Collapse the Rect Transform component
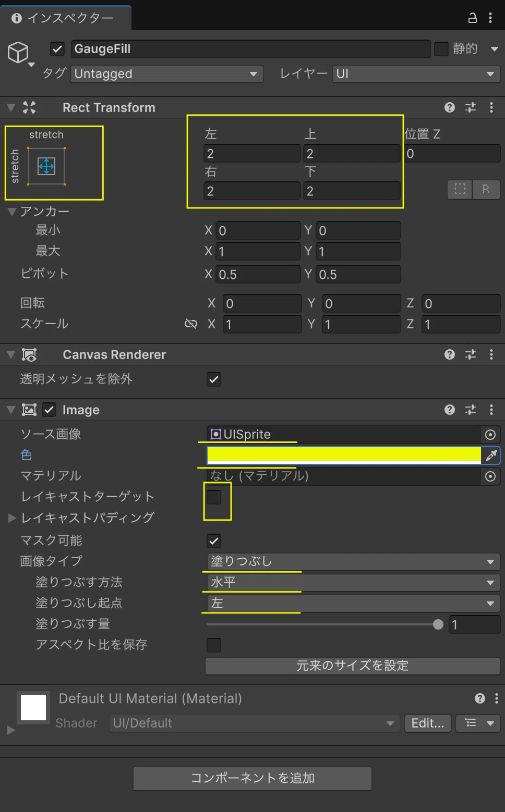505x812 pixels. pos(11,108)
